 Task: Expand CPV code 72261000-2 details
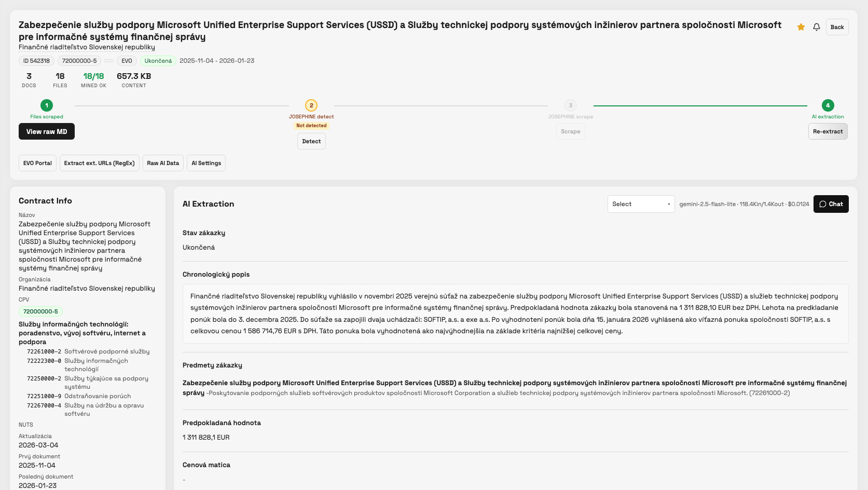pos(44,351)
